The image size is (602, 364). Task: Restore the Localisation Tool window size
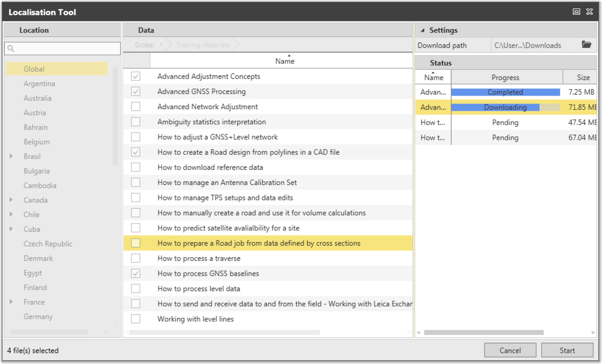576,11
